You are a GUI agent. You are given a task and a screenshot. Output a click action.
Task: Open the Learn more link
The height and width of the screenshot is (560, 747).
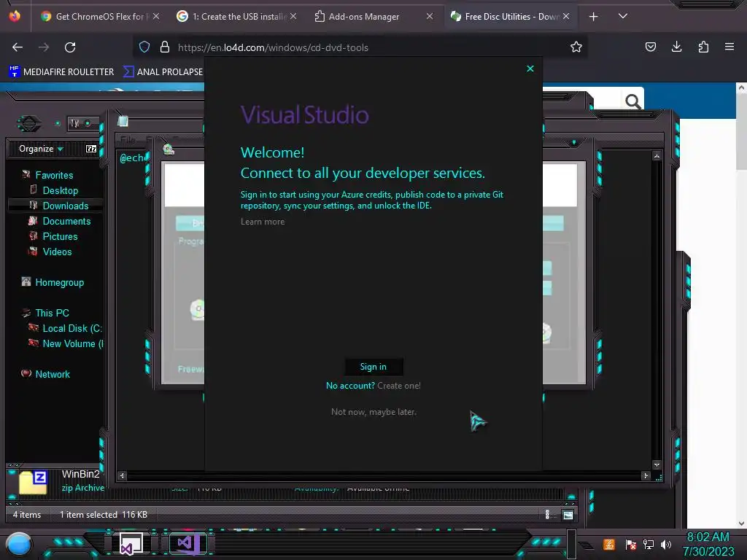(263, 222)
